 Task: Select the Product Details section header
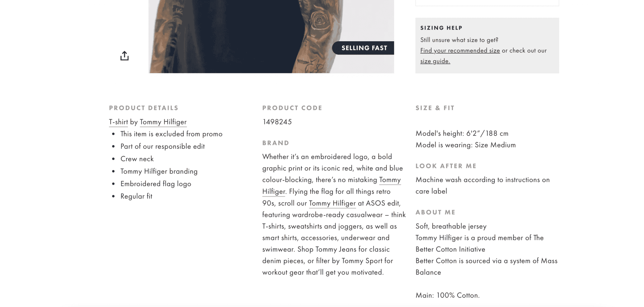(143, 108)
